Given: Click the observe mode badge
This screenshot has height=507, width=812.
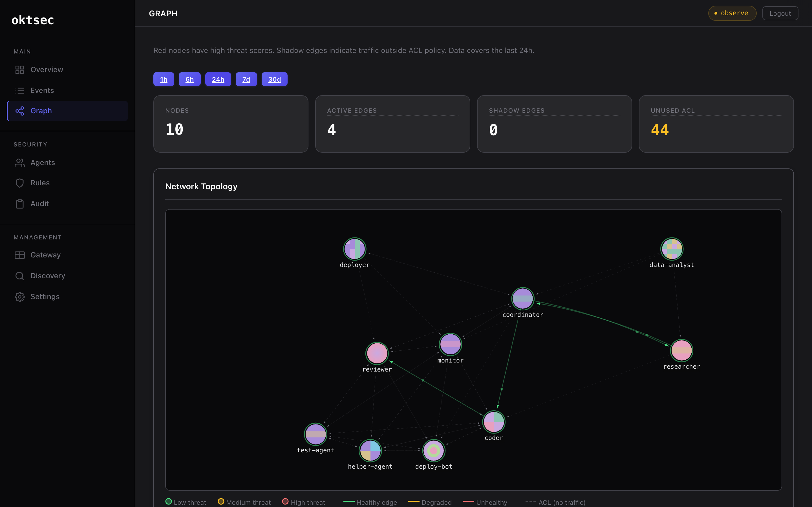Looking at the screenshot, I should [732, 13].
